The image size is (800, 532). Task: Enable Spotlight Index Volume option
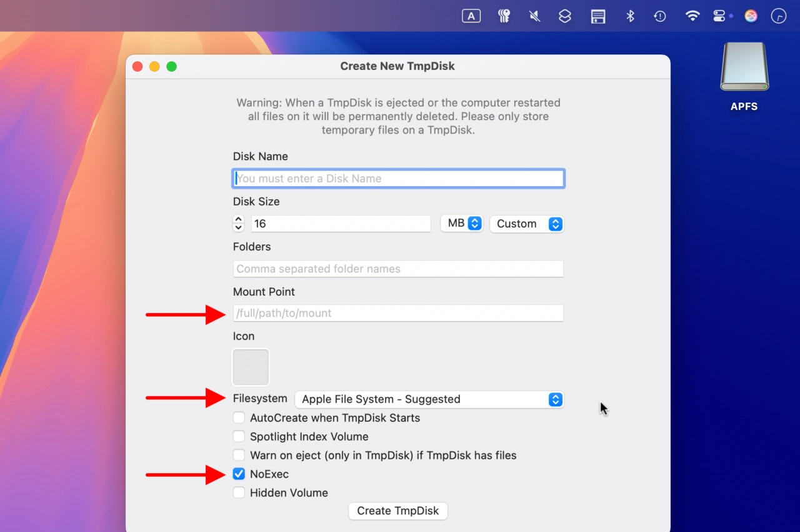pyautogui.click(x=239, y=436)
